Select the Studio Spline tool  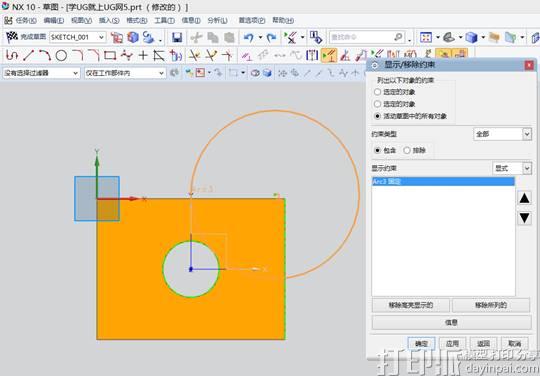pos(126,55)
